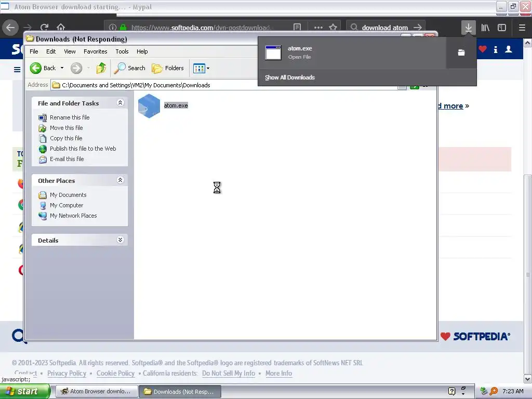The width and height of the screenshot is (532, 399).
Task: Open the Cookie Policy link
Action: click(115, 373)
